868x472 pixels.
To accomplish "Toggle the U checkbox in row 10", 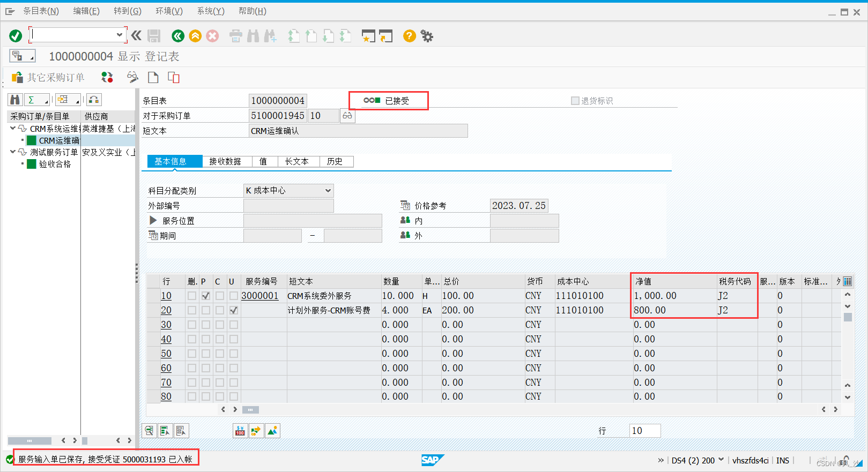I will [234, 296].
